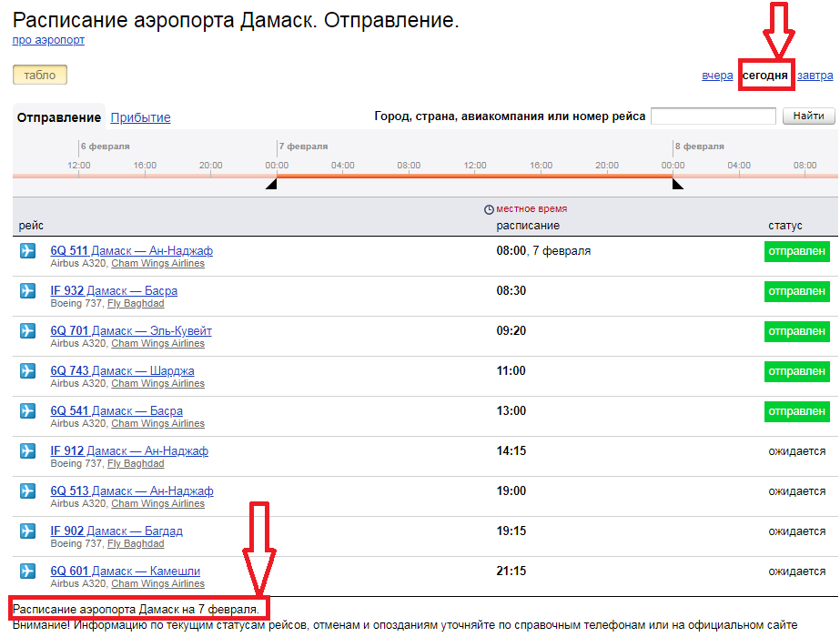Open the про аэропорт link
This screenshot has height=637, width=840.
click(x=48, y=40)
